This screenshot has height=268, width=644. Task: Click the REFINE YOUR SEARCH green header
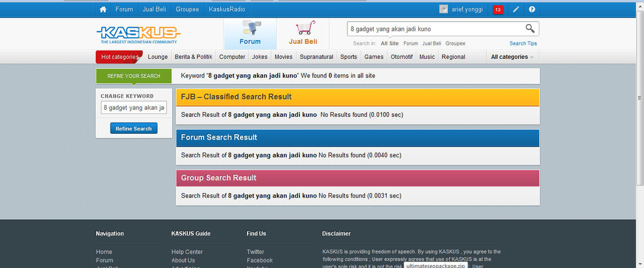point(134,76)
